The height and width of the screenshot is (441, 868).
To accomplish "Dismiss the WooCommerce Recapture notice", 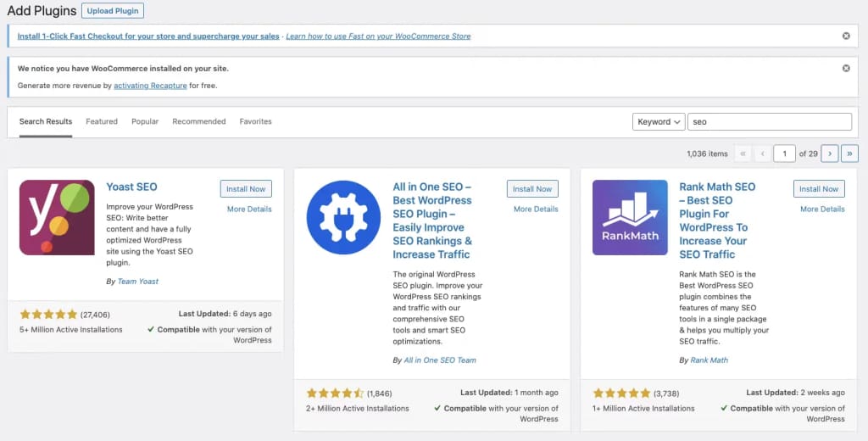I will point(846,68).
